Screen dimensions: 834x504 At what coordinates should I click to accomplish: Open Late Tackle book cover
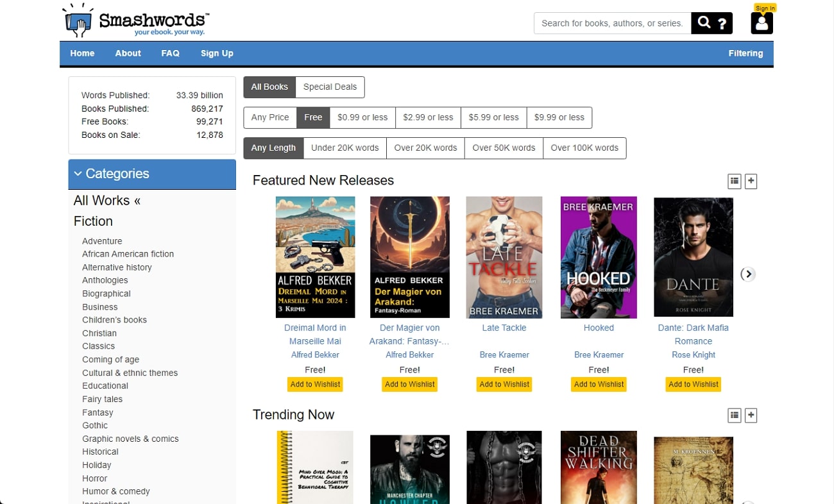coord(504,257)
